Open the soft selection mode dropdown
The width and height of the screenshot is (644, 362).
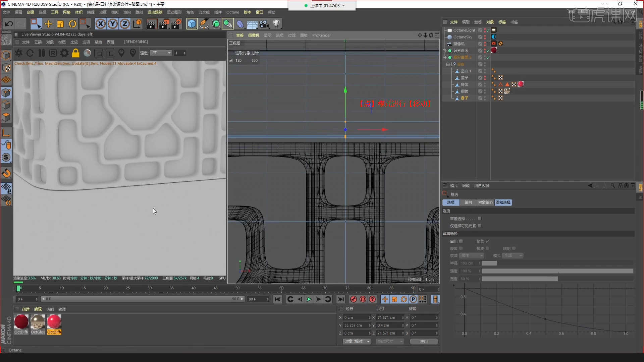tap(513, 256)
